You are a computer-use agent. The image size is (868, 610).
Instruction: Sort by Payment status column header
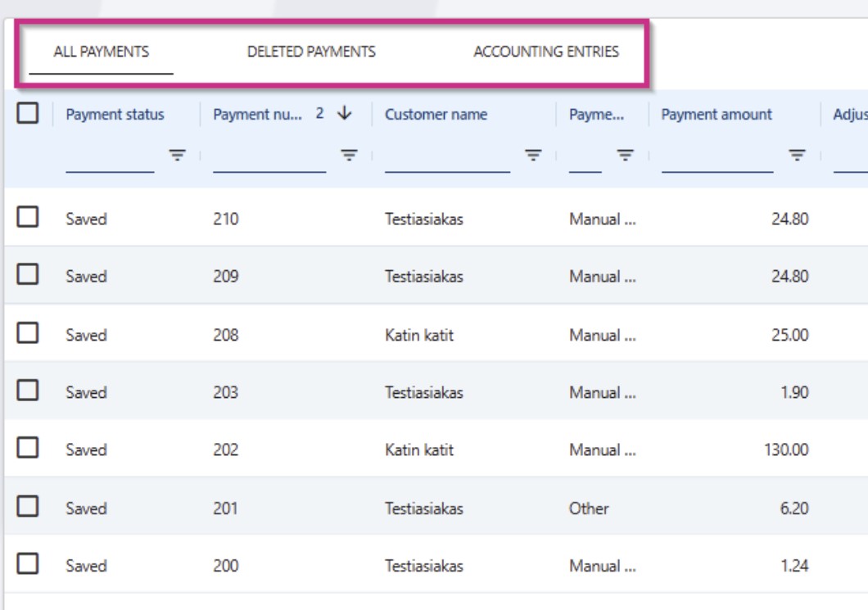pos(115,115)
